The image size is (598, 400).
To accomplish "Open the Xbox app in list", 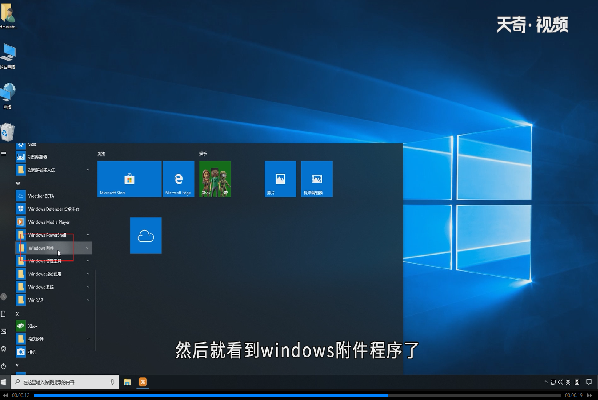I will [x=53, y=326].
